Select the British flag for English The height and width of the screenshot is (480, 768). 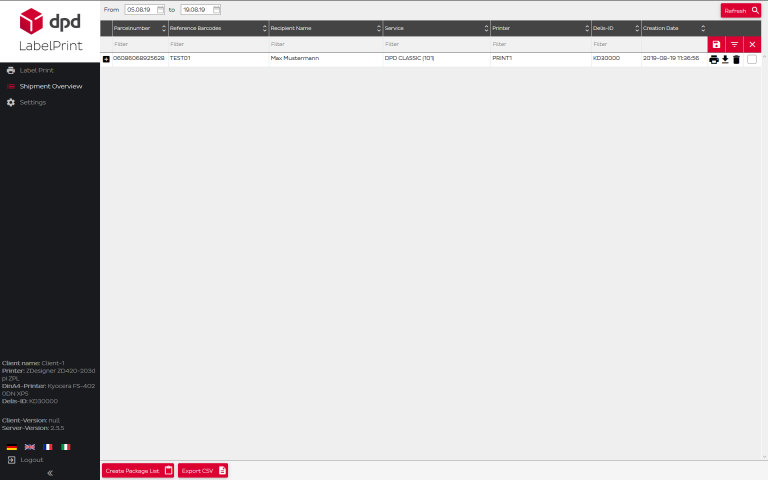[x=30, y=447]
